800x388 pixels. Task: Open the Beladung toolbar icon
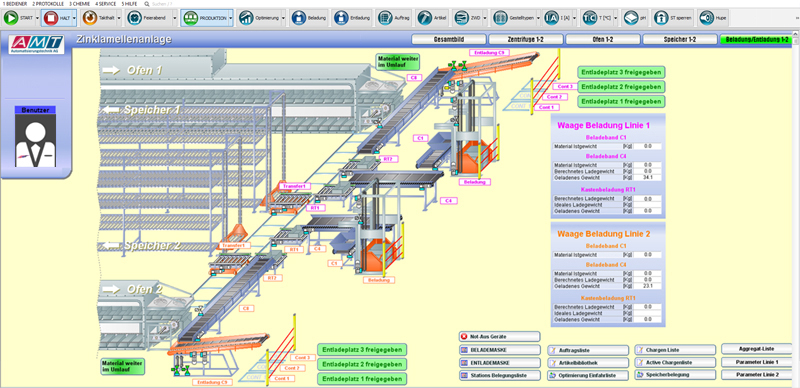click(299, 18)
